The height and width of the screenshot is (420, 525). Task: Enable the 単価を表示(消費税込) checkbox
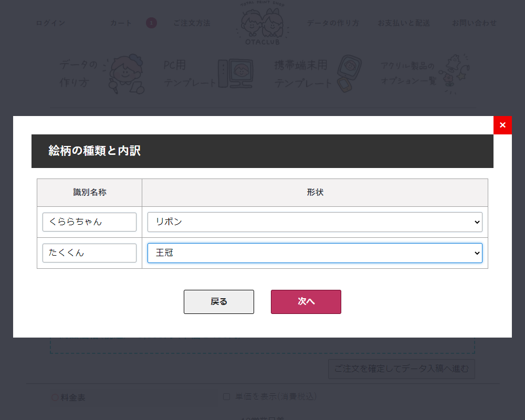226,396
